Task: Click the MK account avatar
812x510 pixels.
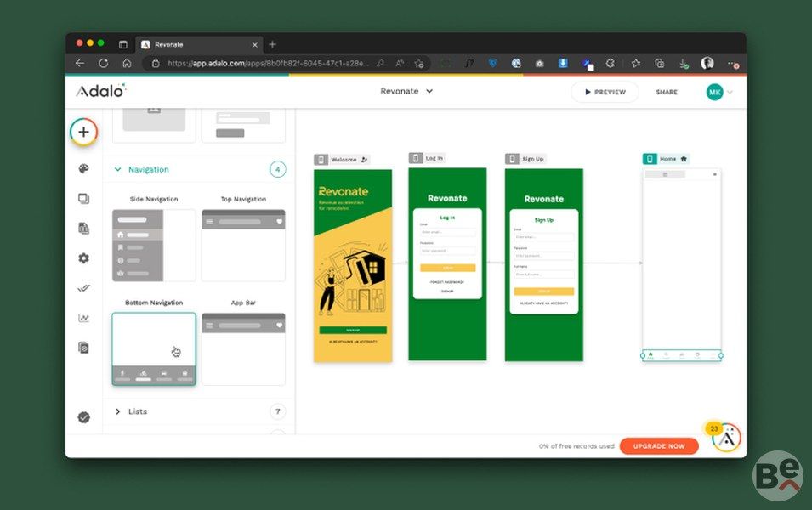Action: tap(714, 92)
